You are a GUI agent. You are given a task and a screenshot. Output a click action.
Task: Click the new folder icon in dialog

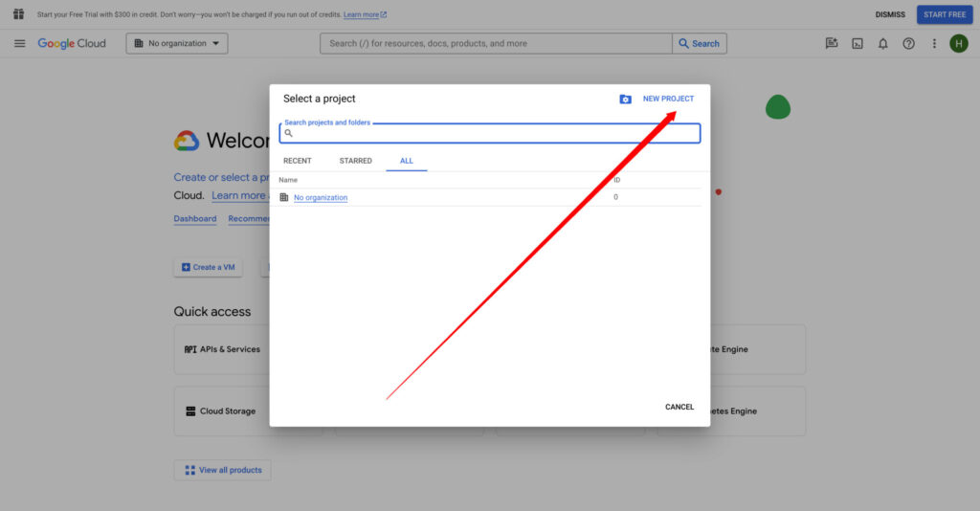coord(625,100)
